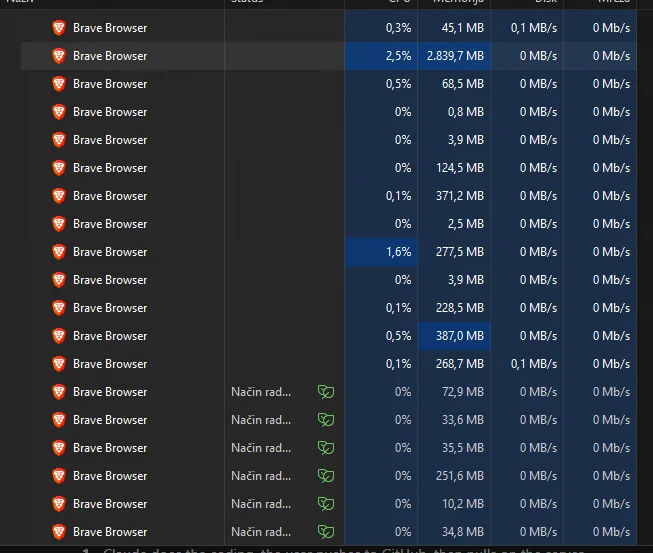Image resolution: width=653 pixels, height=553 pixels.
Task: Click Brave icon in the 268,7 MB row
Action: [x=59, y=364]
